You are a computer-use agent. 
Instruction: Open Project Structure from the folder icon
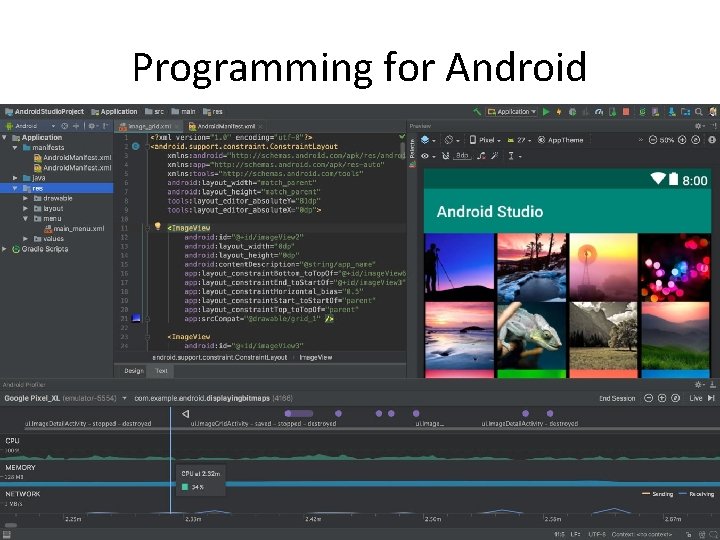(686, 112)
